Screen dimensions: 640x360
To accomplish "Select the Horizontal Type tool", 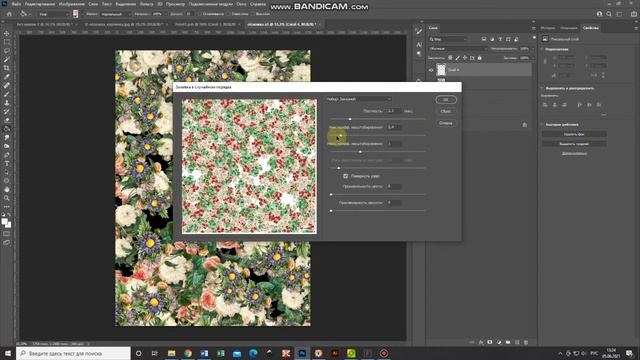I will point(7,164).
